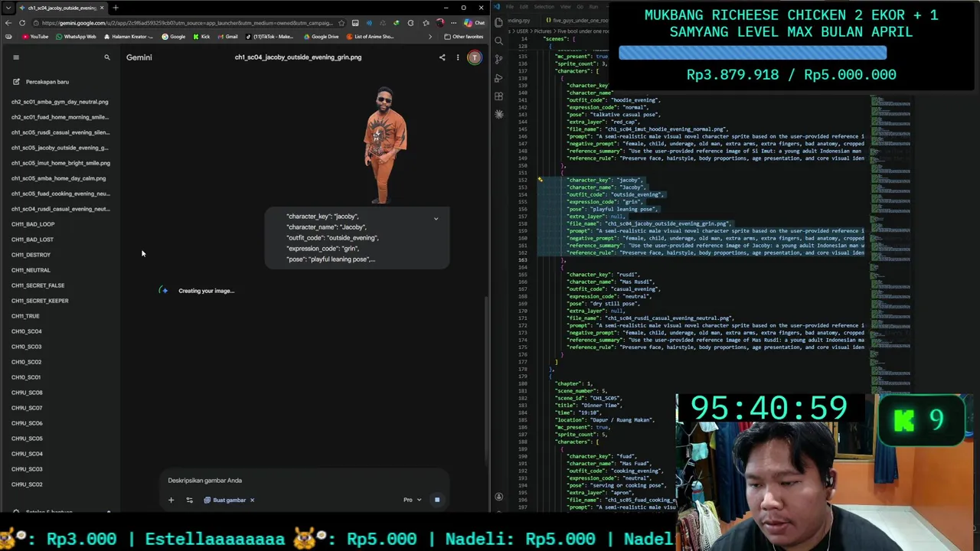Share the conversation using the share icon

click(x=442, y=57)
